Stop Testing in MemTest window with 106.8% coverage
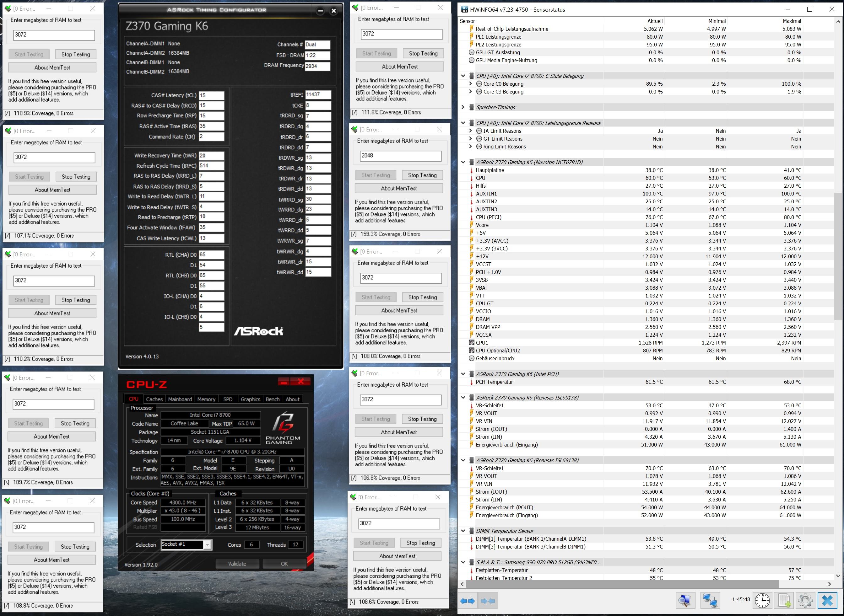 (422, 419)
